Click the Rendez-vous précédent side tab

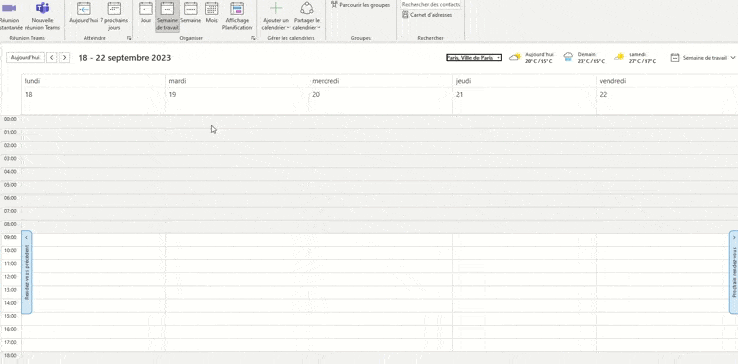[x=27, y=272]
